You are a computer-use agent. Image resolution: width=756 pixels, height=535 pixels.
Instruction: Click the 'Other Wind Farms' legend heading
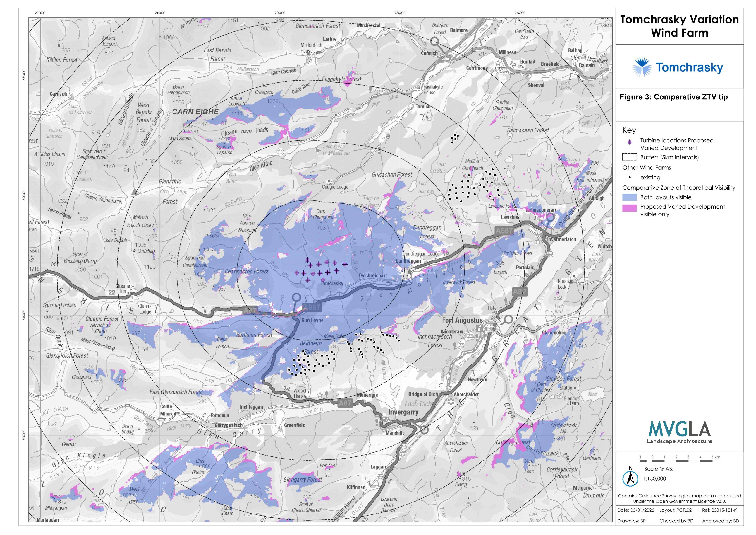pos(646,167)
